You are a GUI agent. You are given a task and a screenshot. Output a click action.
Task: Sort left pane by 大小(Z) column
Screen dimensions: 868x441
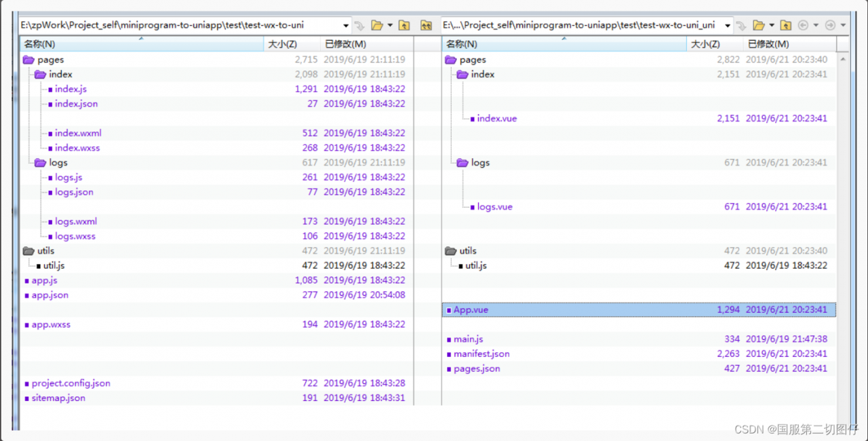click(292, 44)
